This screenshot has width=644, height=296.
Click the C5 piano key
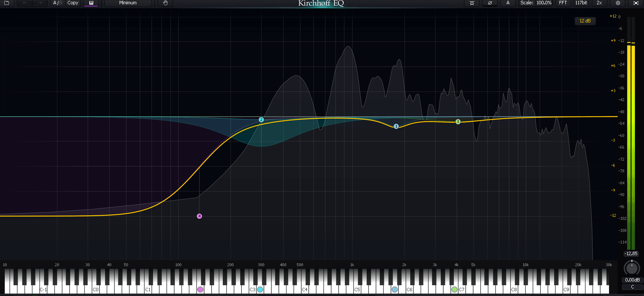(x=357, y=290)
